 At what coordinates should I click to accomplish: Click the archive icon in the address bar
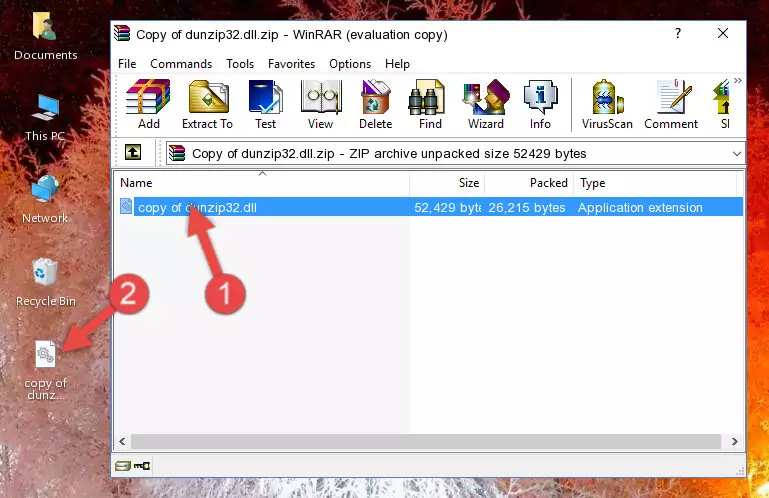177,154
